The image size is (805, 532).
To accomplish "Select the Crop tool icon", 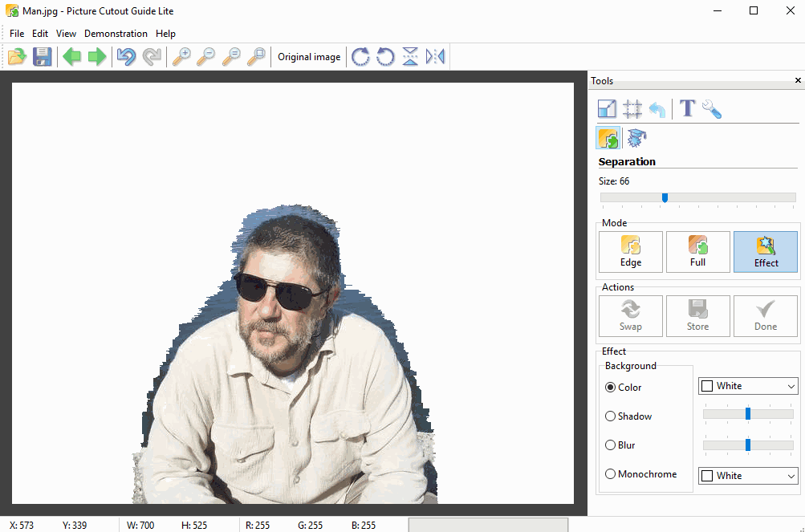I will [x=632, y=109].
